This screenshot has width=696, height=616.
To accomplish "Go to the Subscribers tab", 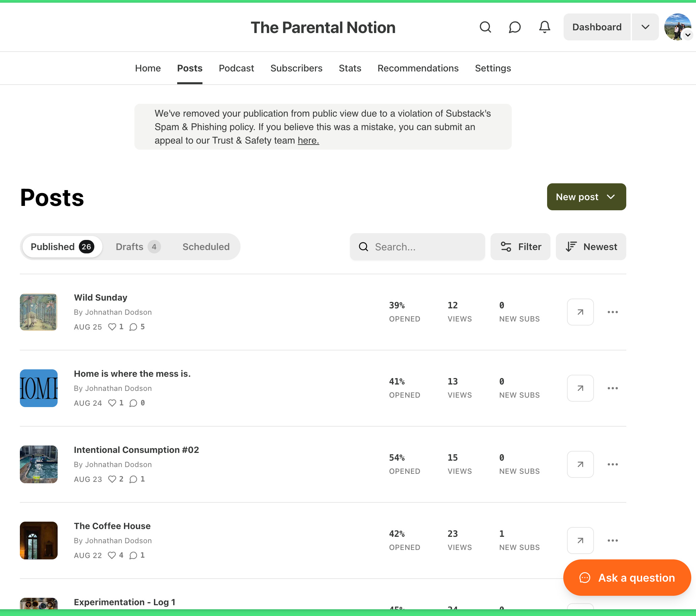I will pyautogui.click(x=296, y=68).
